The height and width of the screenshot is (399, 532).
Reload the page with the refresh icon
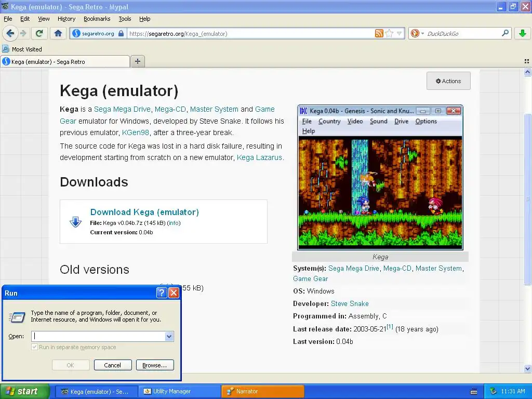coord(39,33)
